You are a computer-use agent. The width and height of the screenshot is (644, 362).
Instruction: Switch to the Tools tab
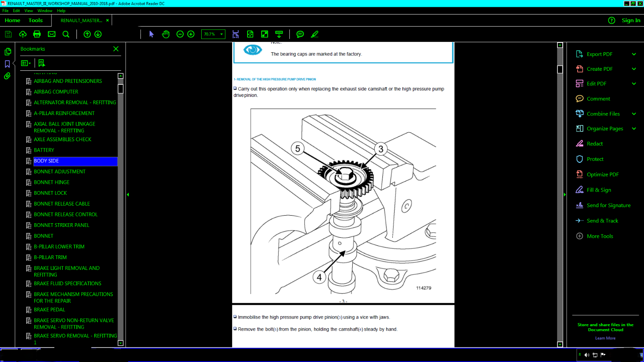(x=35, y=20)
